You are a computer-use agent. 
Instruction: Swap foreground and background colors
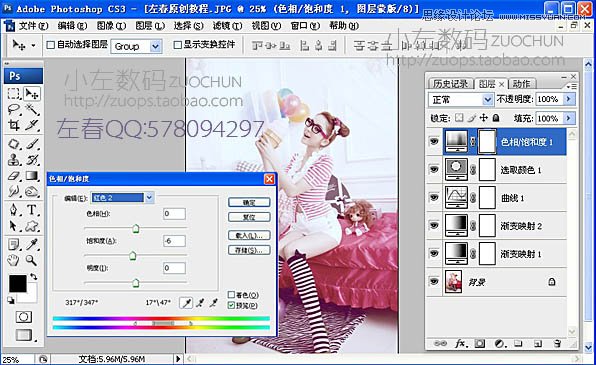point(34,277)
